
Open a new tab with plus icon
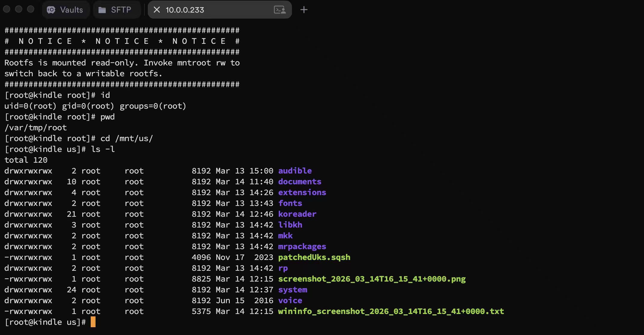(x=304, y=10)
